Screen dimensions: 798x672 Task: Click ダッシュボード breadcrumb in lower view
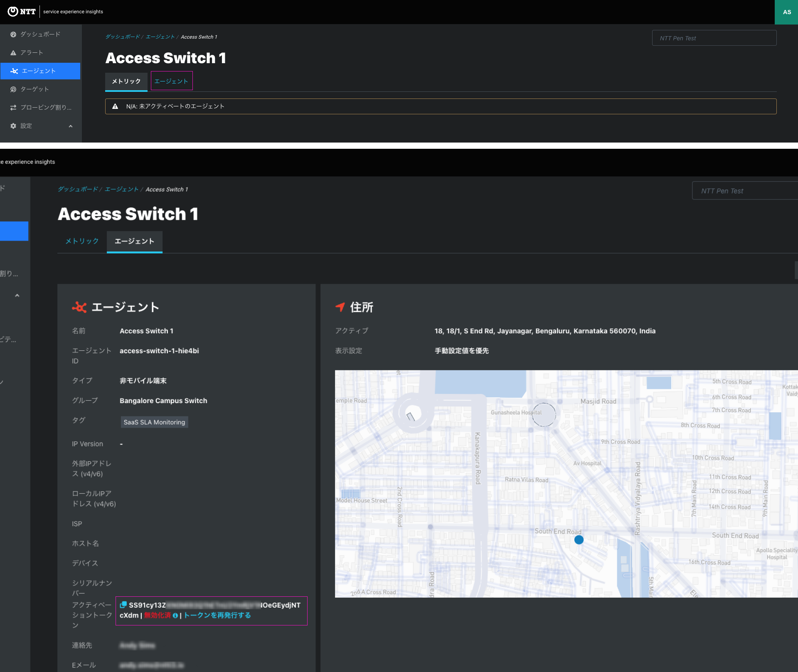[x=78, y=190]
